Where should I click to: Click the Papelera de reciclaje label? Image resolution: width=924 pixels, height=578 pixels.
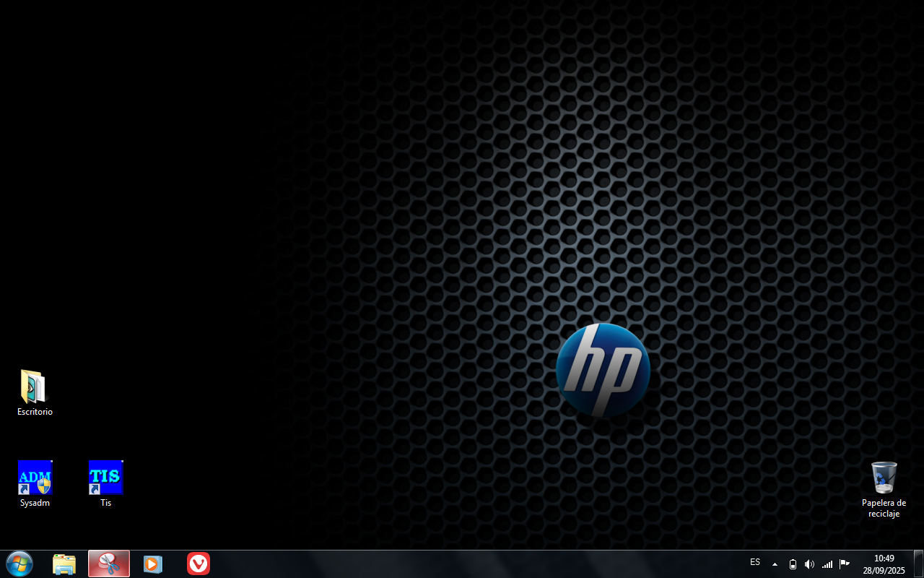point(884,508)
